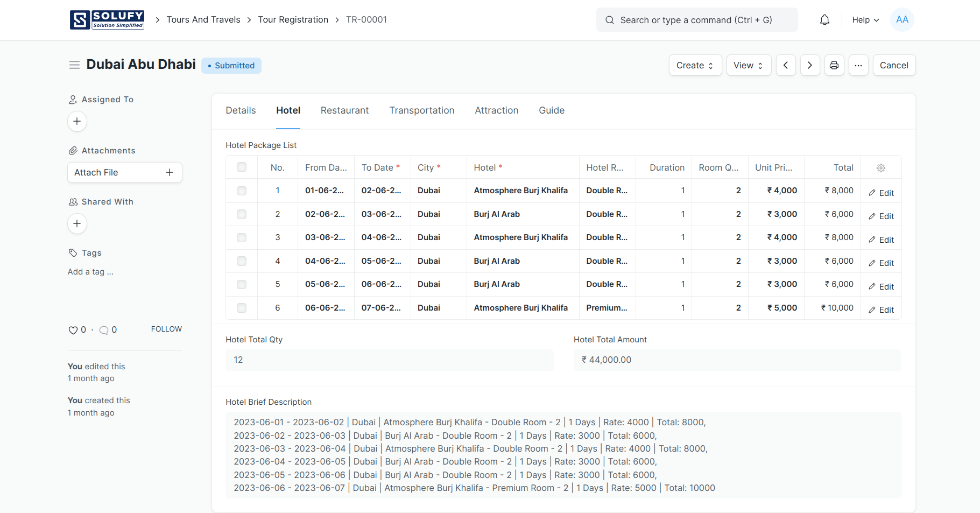Open table column settings gear

click(x=881, y=168)
